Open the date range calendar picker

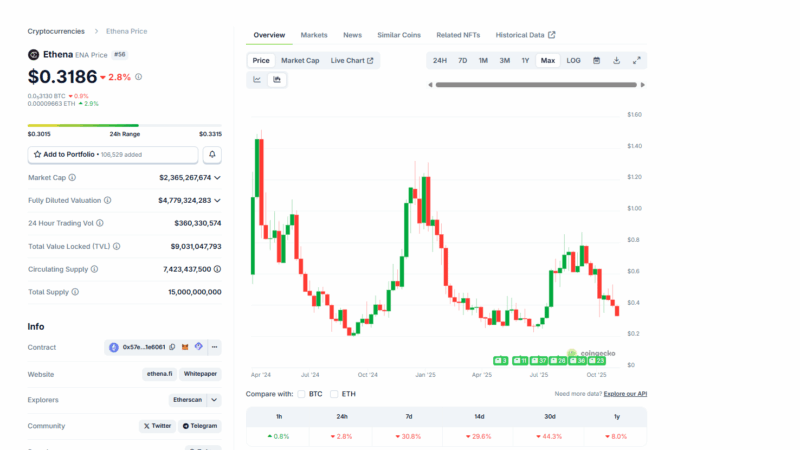point(596,61)
